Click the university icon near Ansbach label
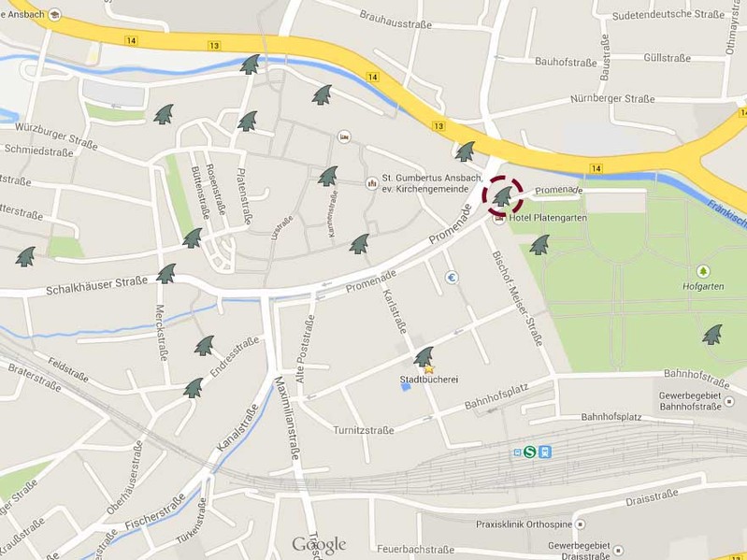747x560 pixels. [x=55, y=14]
